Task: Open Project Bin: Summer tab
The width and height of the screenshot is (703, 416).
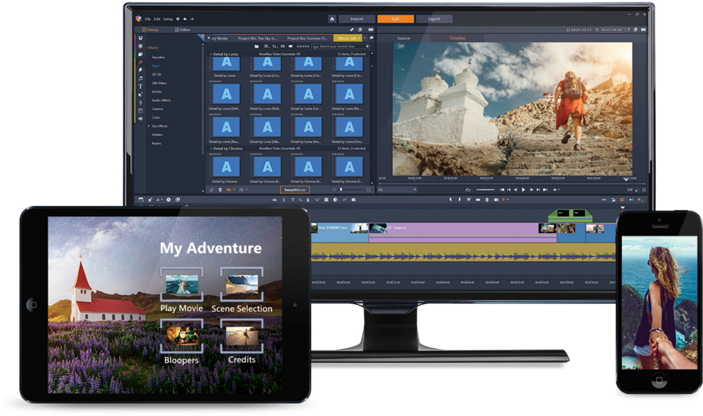Action: point(307,39)
